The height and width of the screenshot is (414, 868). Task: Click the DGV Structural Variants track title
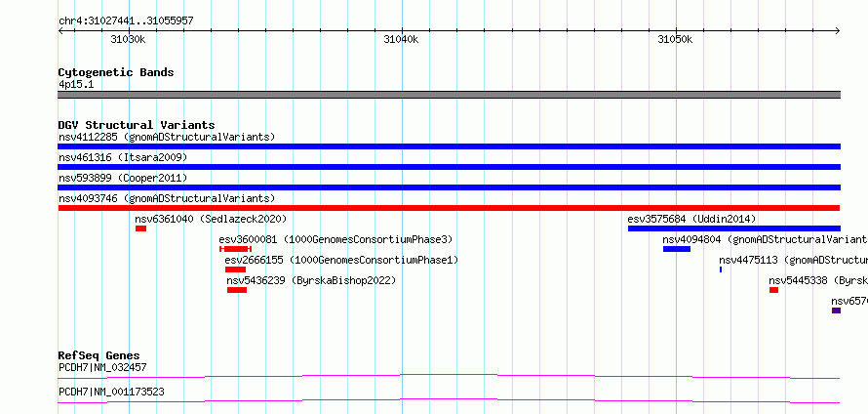[137, 125]
